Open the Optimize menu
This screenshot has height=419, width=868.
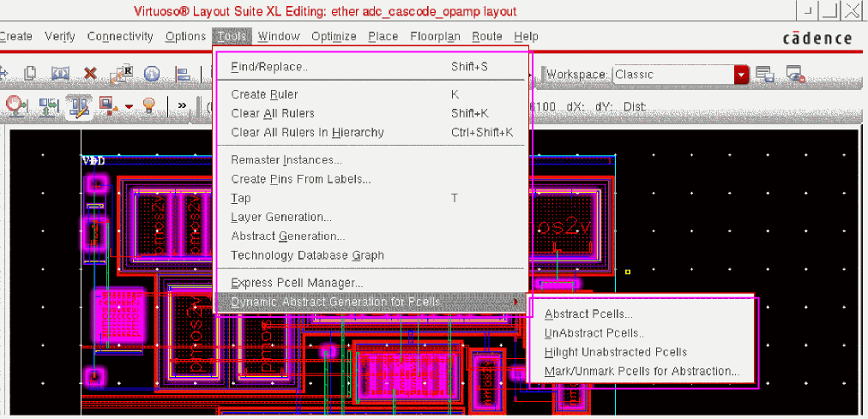coord(334,37)
